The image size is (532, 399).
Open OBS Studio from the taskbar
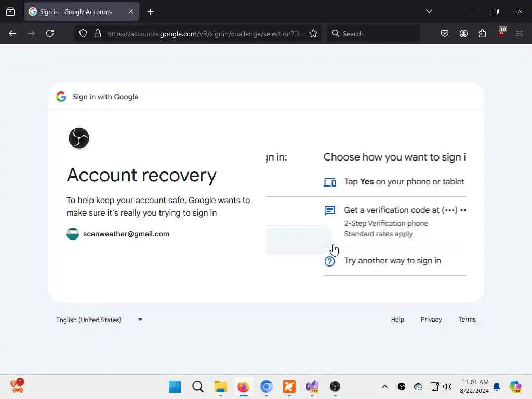335,387
